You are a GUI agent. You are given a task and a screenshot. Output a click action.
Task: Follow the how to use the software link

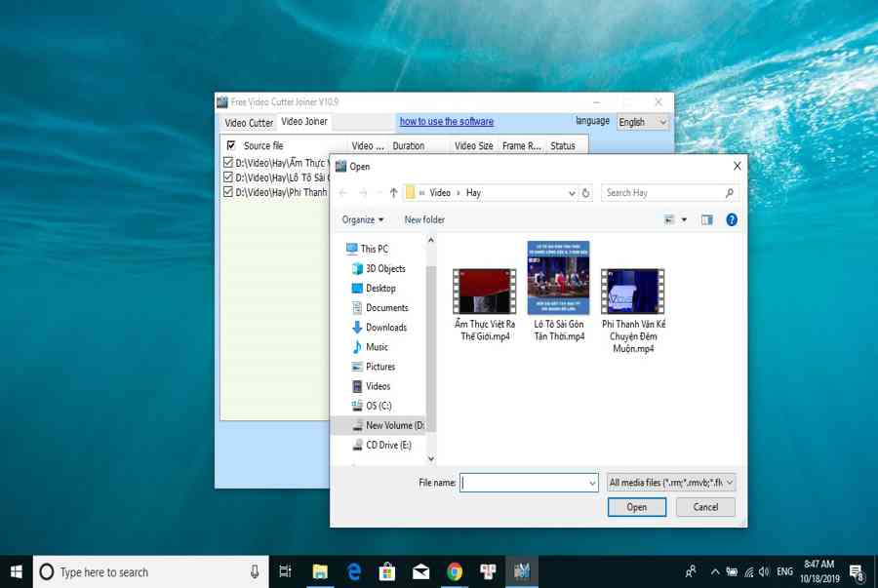point(447,122)
